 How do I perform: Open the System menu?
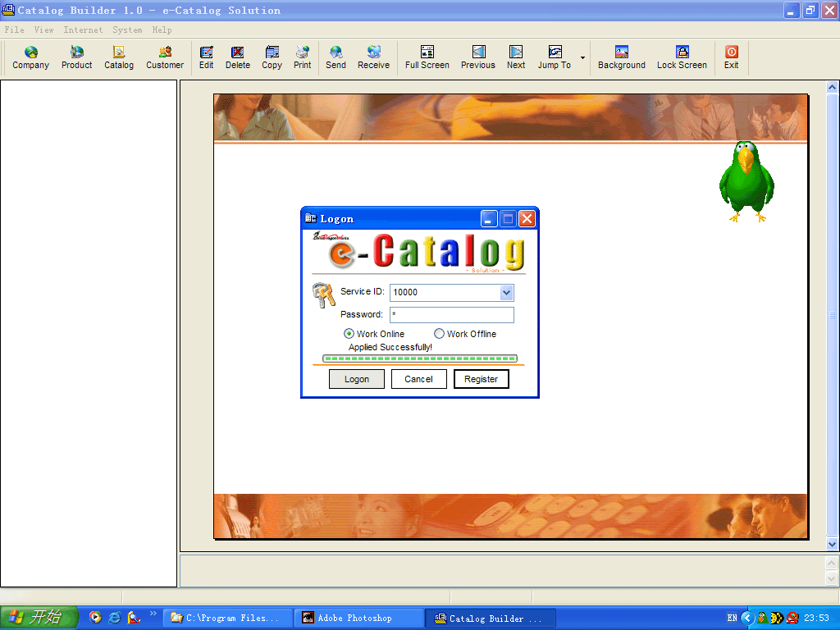[x=127, y=30]
